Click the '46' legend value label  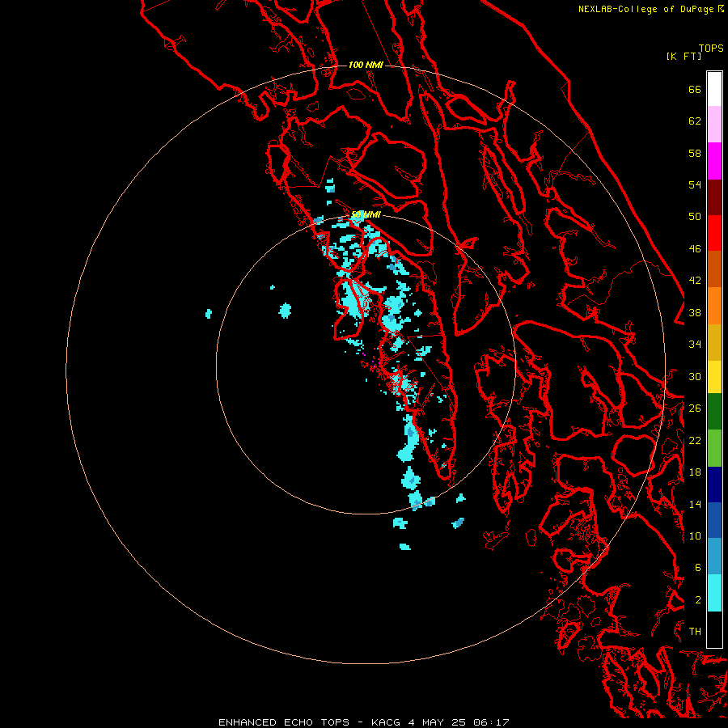tap(695, 249)
